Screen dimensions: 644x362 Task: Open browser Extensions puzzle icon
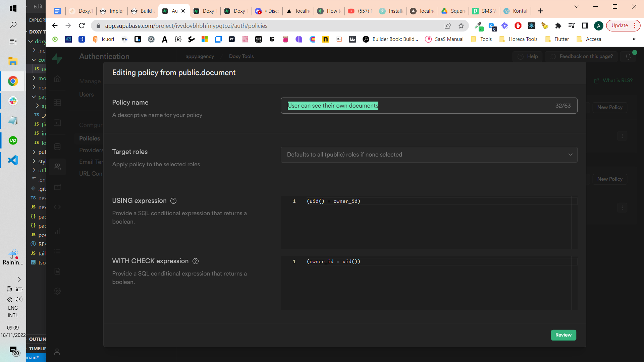[x=558, y=26]
